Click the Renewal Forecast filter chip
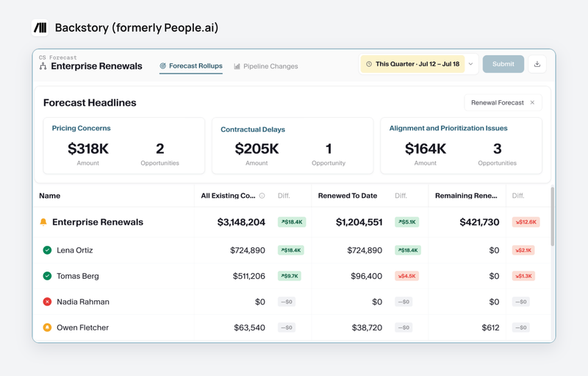The width and height of the screenshot is (588, 376). point(503,103)
